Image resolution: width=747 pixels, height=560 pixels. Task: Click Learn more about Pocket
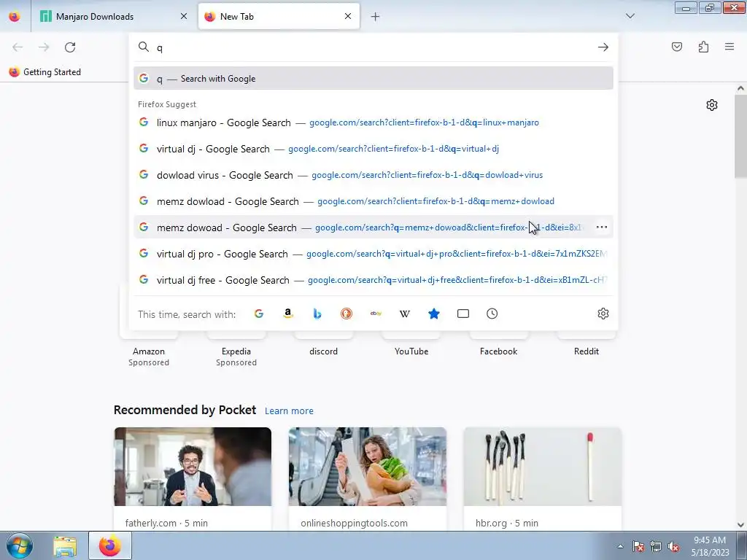[x=289, y=411]
